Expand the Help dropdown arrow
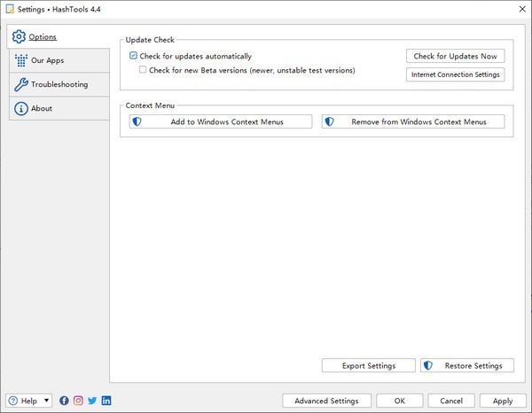532x413 pixels. [46, 401]
